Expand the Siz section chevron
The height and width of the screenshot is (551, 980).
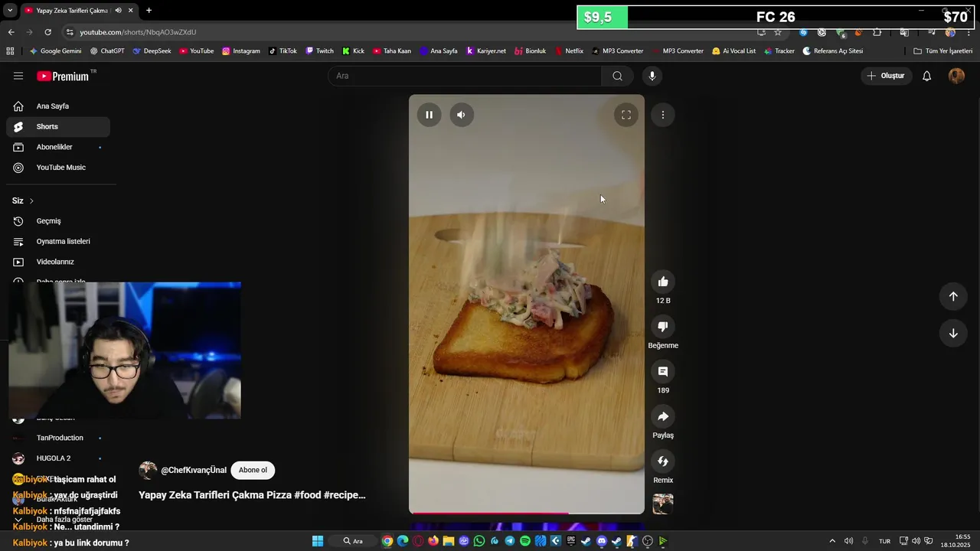[x=31, y=201]
